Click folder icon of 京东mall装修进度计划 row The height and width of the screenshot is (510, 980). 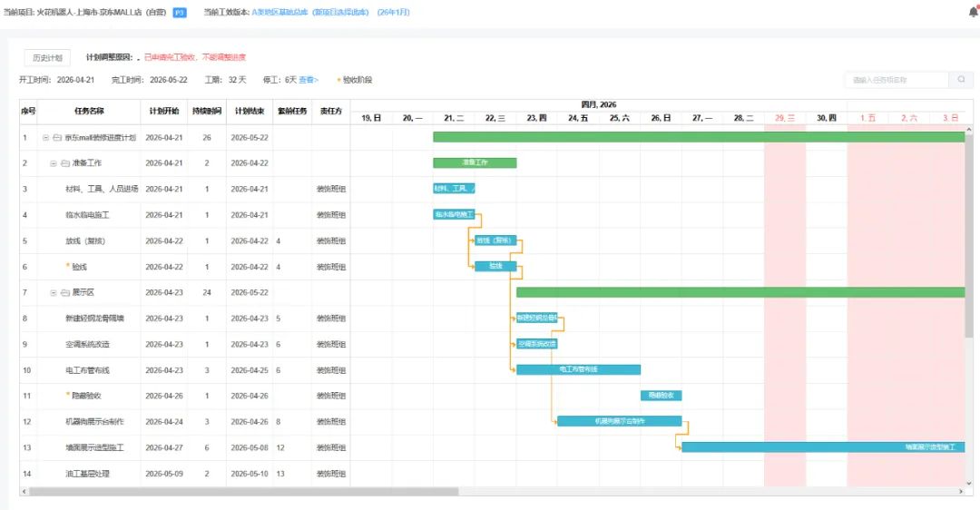click(57, 138)
